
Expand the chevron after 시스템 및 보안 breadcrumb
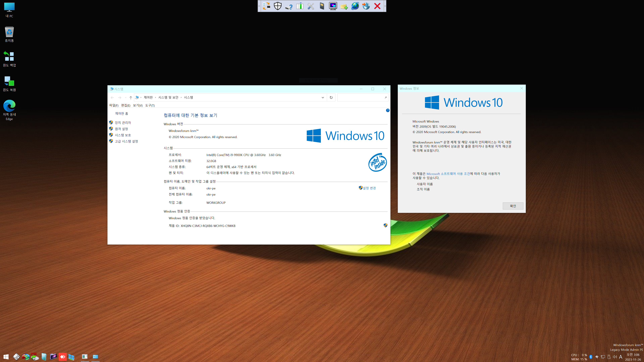181,97
